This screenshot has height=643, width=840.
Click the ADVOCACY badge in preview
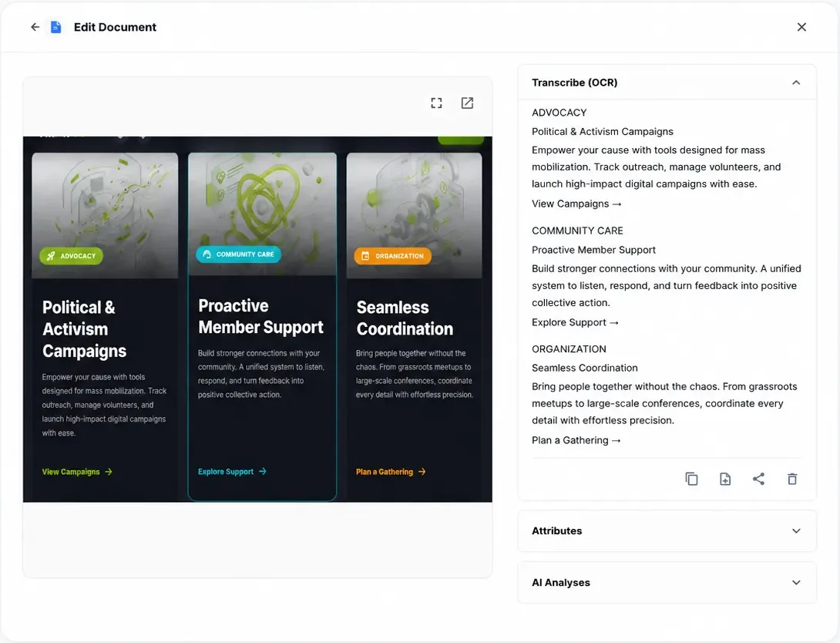[71, 256]
